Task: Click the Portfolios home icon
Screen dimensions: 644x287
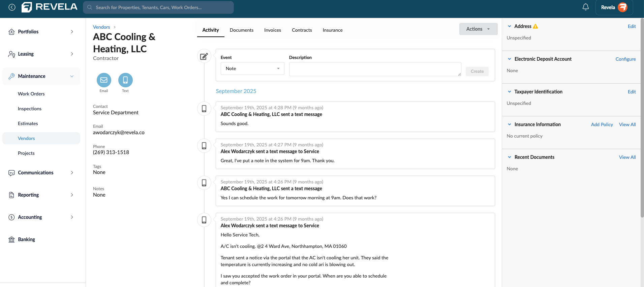Action: point(11,32)
